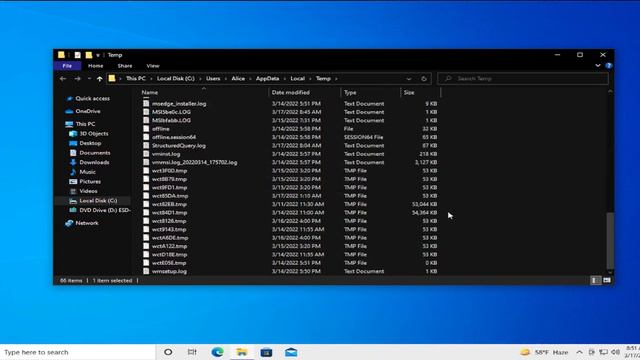The image size is (640, 360).
Task: Open Customize Quick Access Toolbar dropdown
Action: click(x=98, y=55)
